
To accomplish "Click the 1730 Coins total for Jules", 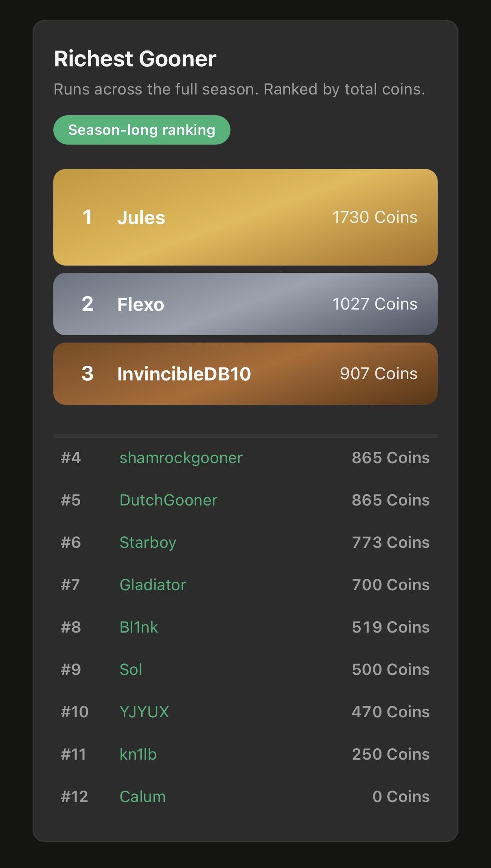I will [x=375, y=217].
